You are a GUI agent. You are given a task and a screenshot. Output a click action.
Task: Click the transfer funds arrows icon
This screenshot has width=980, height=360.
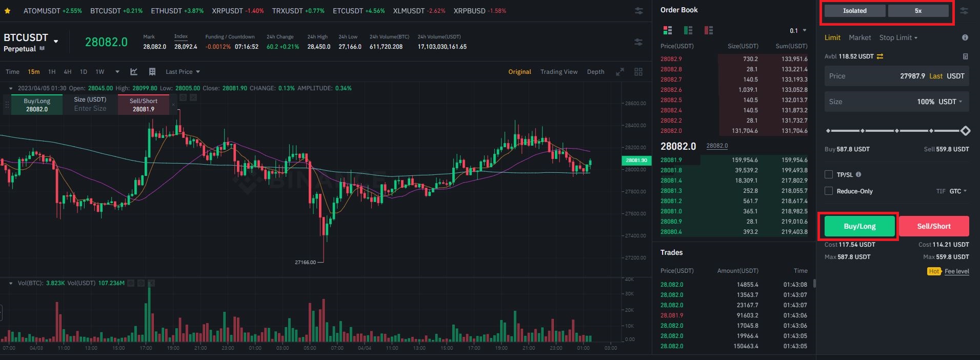[x=880, y=56]
